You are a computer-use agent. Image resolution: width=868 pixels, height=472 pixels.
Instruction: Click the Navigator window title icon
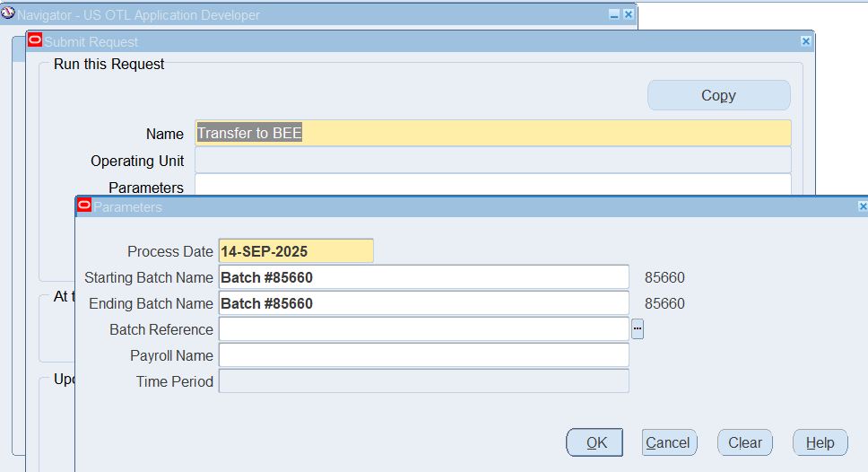tap(9, 14)
